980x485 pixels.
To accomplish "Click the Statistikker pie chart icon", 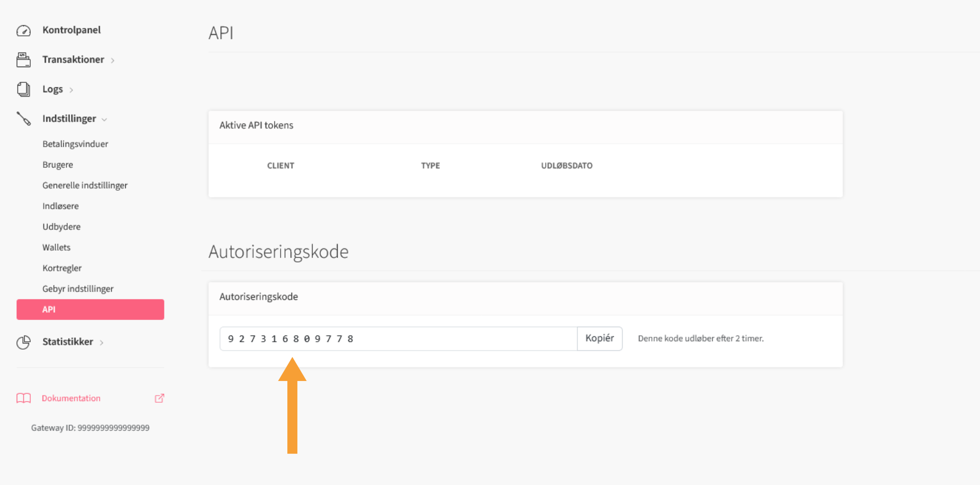I will [23, 342].
